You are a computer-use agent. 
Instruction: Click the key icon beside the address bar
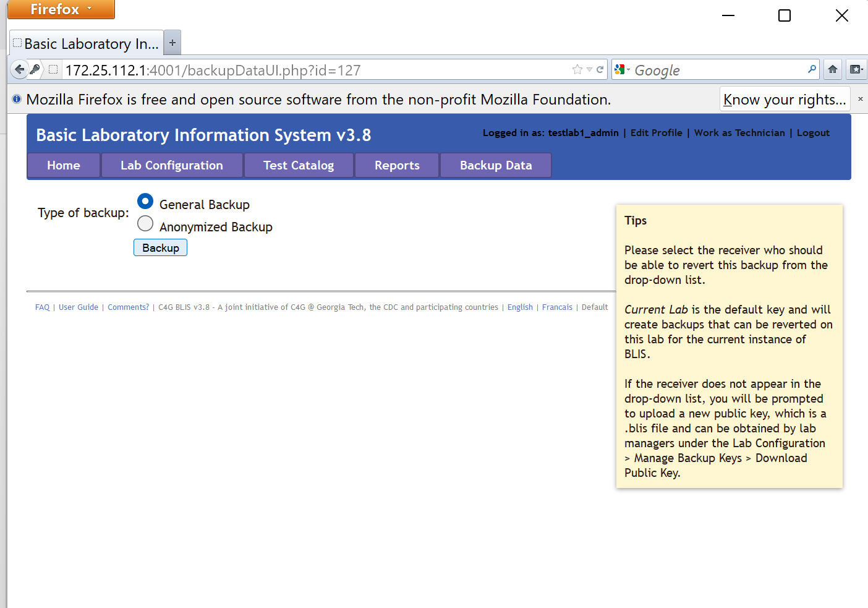[35, 69]
